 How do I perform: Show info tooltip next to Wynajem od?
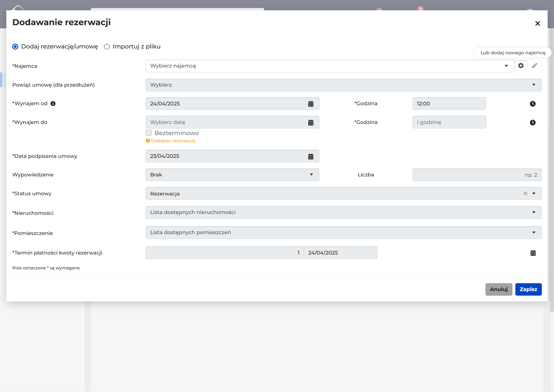53,104
